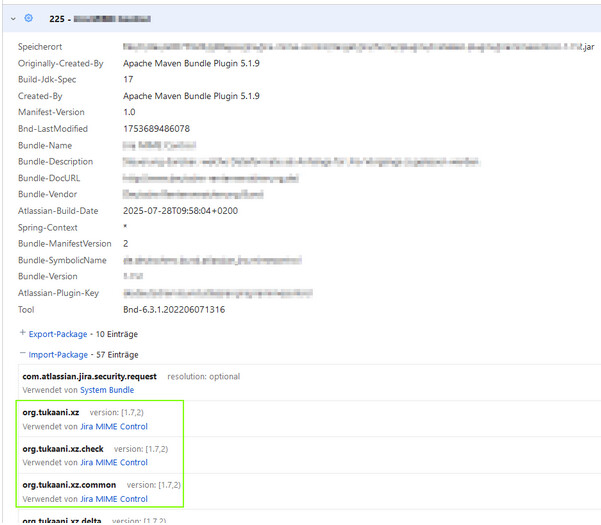
Task: Open the Export-Package link
Action: 58,334
